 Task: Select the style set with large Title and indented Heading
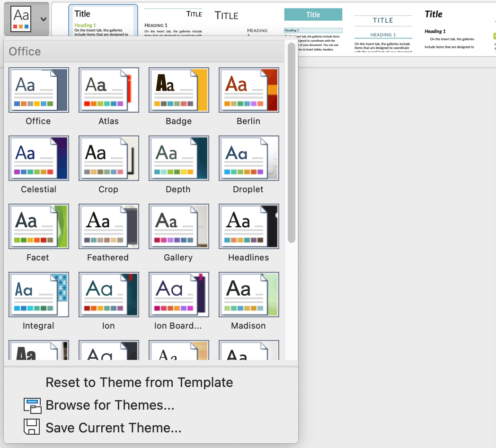pos(242,22)
